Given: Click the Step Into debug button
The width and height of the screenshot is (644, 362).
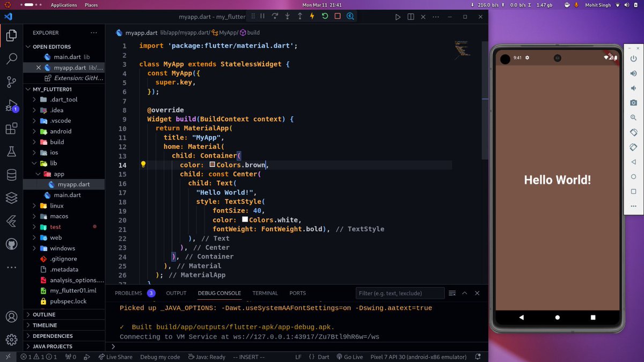Looking at the screenshot, I should tap(288, 17).
